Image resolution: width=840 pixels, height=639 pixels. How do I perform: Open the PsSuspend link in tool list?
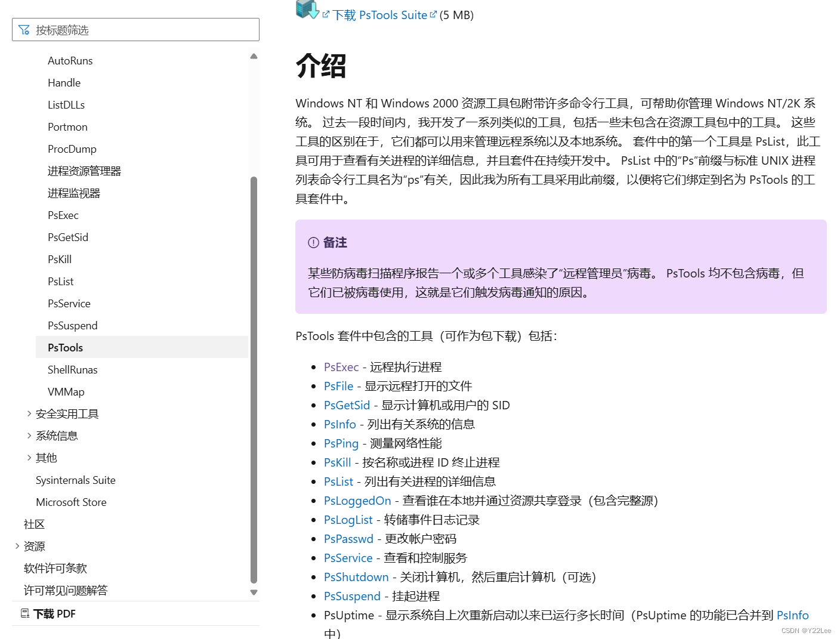[352, 596]
